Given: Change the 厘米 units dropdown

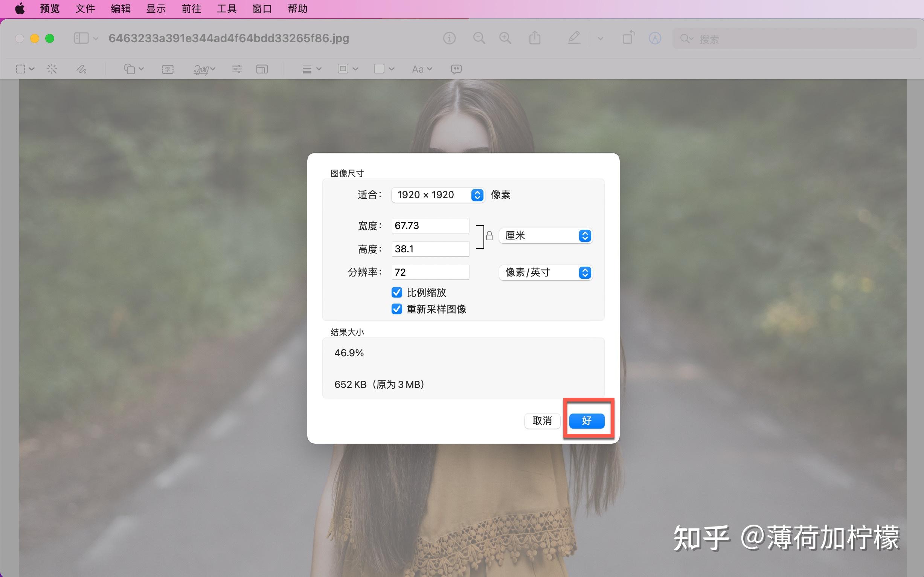Looking at the screenshot, I should tap(545, 235).
